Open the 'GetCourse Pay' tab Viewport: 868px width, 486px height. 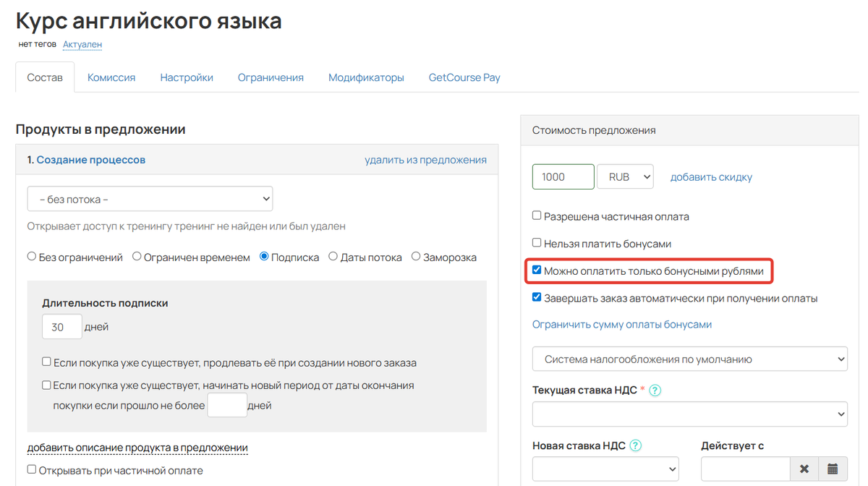464,77
